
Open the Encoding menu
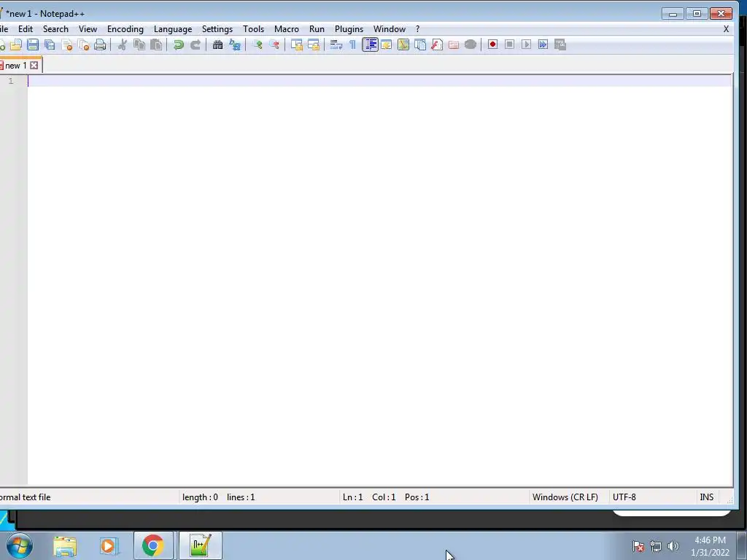pos(125,29)
